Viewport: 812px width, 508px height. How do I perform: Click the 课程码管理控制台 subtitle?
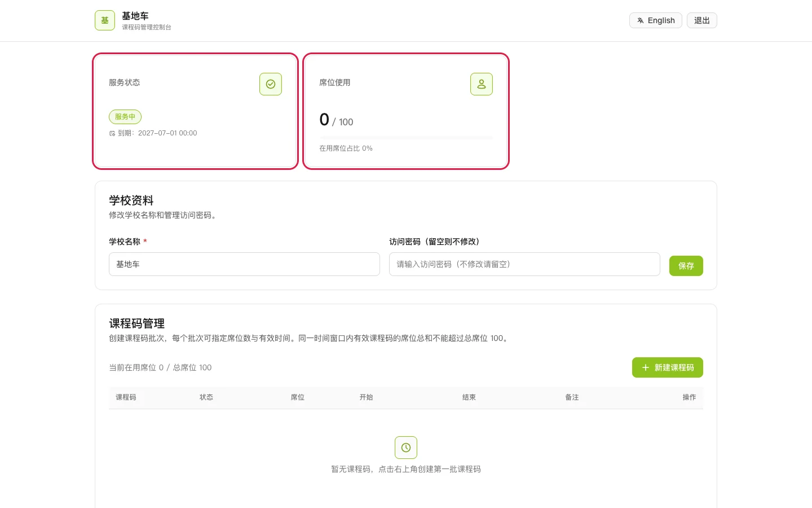[x=147, y=27]
